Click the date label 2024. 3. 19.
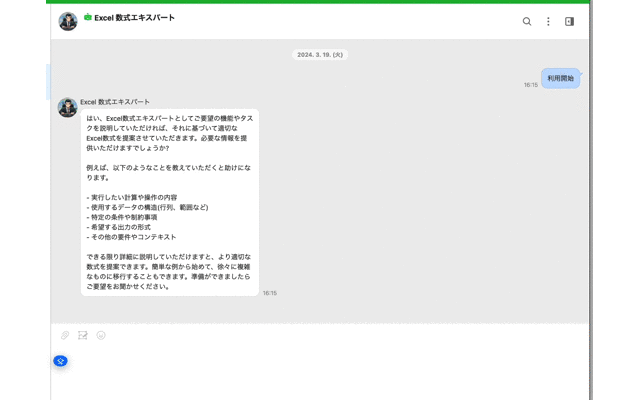Image resolution: width=640 pixels, height=400 pixels. point(320,55)
